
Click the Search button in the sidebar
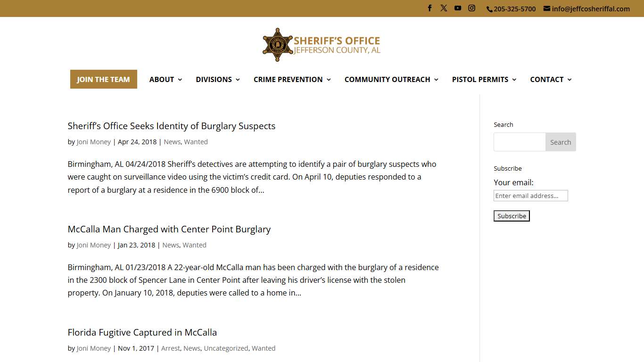(561, 142)
